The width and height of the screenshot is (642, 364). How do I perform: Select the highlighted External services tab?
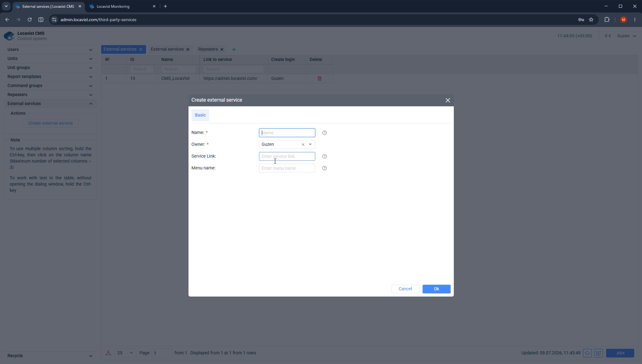pyautogui.click(x=120, y=49)
